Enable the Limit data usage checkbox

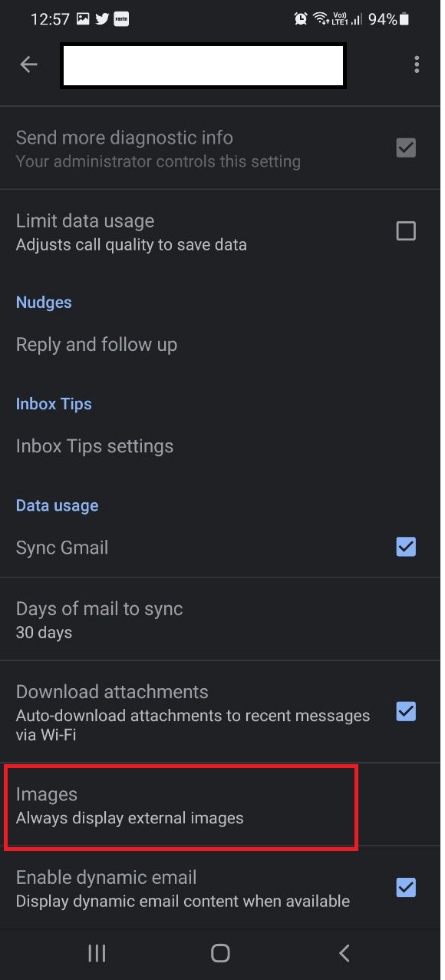coord(406,230)
